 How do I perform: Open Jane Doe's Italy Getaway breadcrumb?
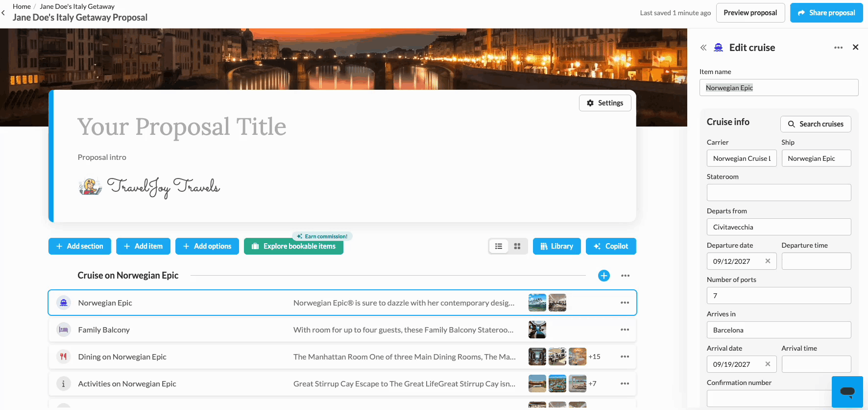coord(77,6)
